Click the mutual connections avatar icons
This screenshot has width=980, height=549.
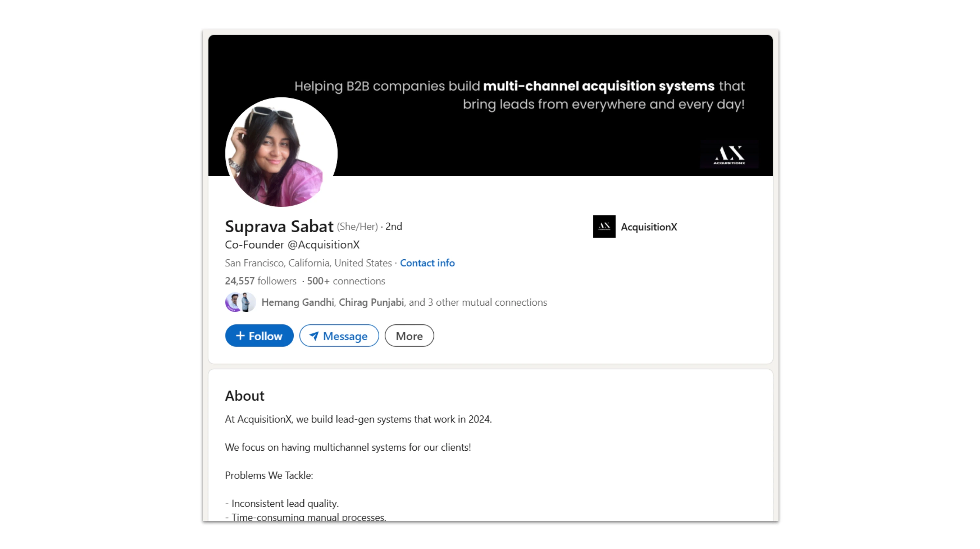click(240, 302)
